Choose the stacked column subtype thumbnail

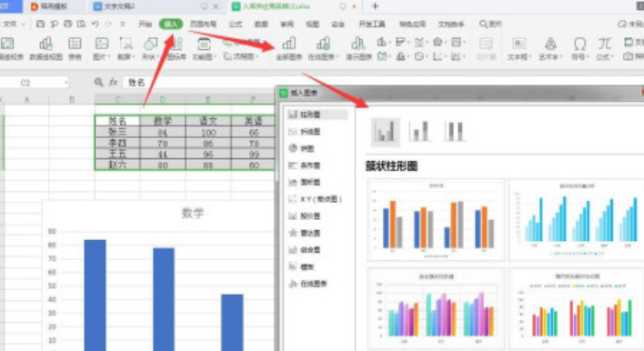419,132
